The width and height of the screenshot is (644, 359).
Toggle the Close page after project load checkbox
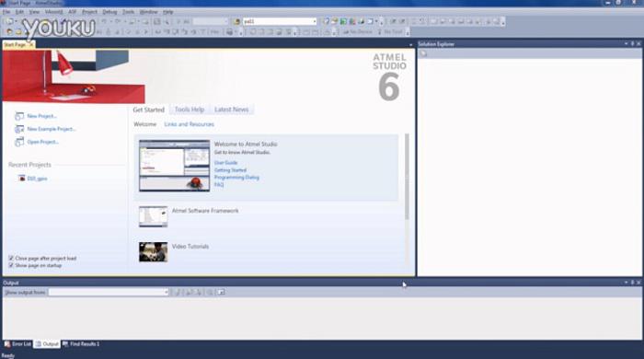11,259
